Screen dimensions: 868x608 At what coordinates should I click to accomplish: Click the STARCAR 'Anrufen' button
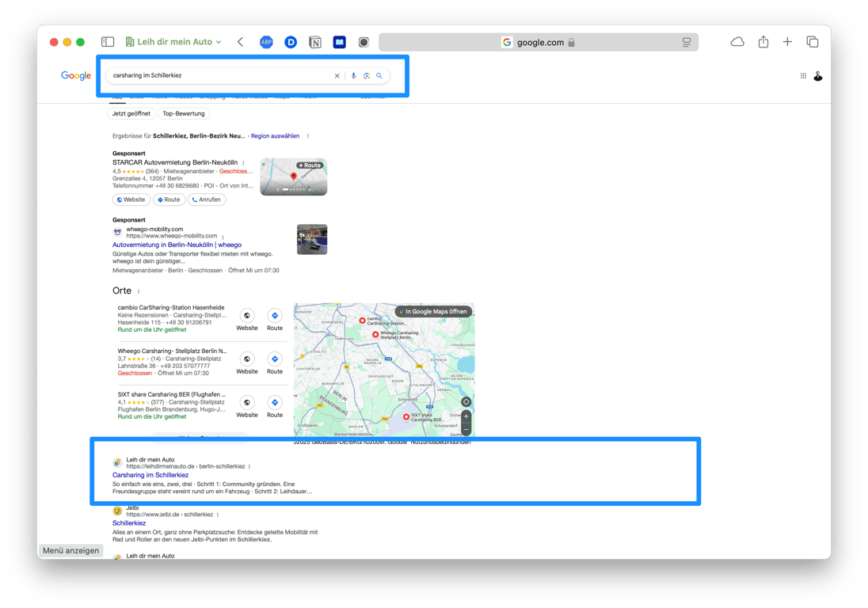tap(207, 199)
